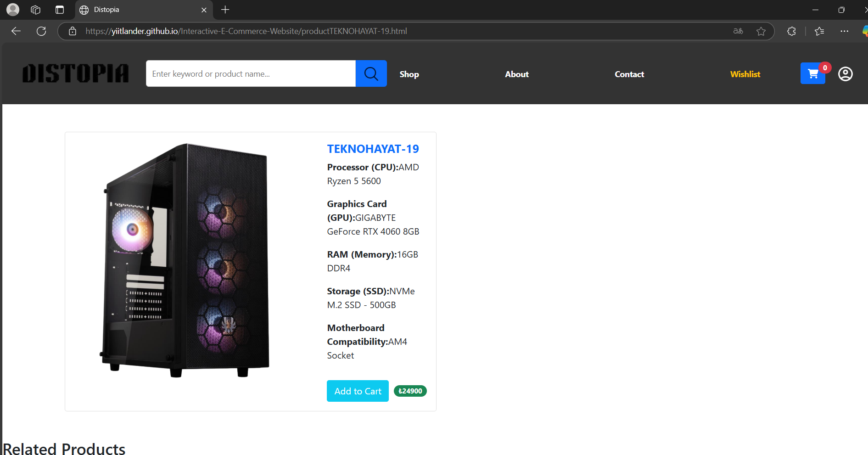868x455 pixels.
Task: Select the Distopia browser tab
Action: [143, 10]
